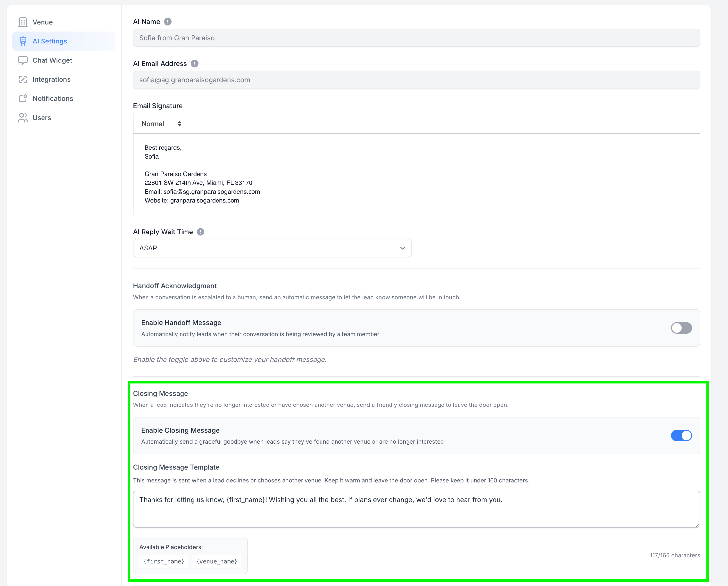728x586 pixels.
Task: Click the AI Settings robot icon
Action: (x=23, y=41)
